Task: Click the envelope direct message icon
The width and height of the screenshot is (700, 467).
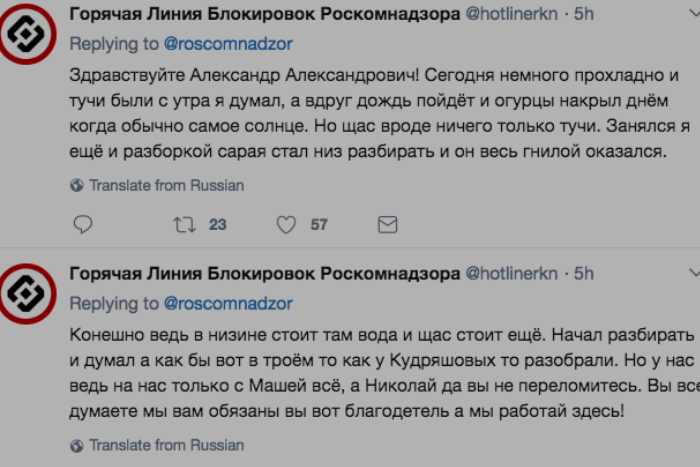Action: pos(387,225)
